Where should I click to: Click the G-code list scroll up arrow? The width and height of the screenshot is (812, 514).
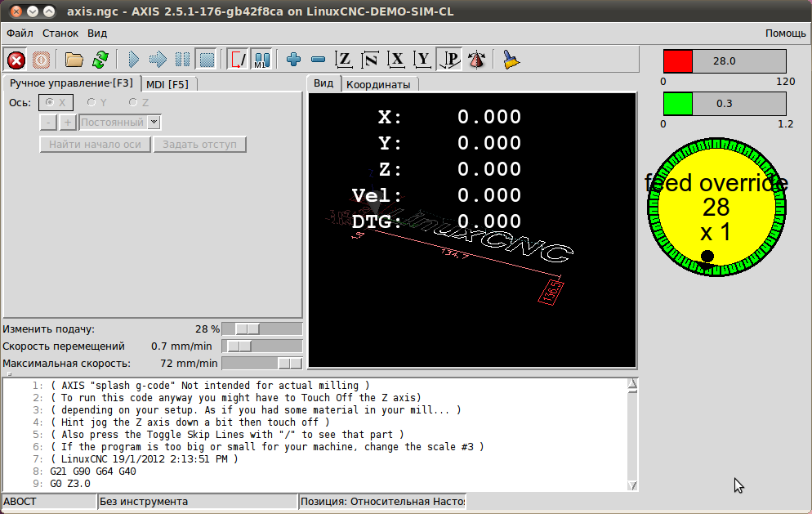click(632, 384)
